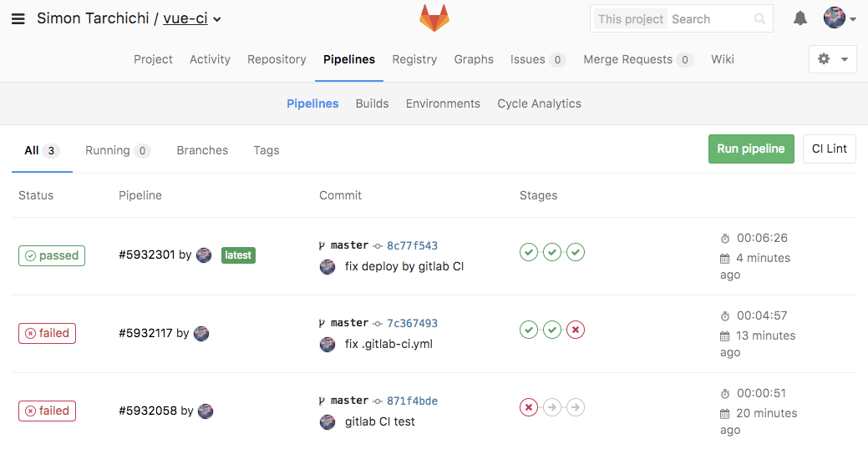Screen dimensions: 868x454
Task: Open the Environments sub-tab
Action: tap(443, 103)
